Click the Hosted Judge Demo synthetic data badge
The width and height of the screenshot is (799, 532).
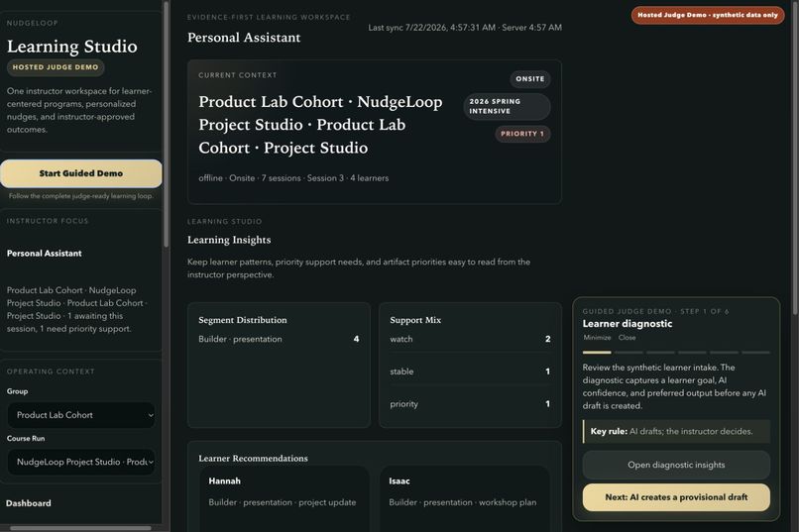(708, 15)
